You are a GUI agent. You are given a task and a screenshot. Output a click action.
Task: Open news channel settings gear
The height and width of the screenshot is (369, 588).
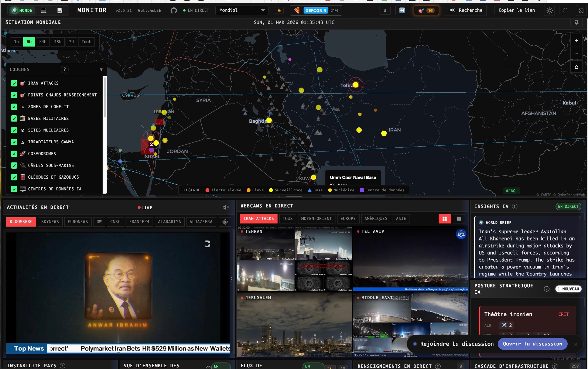[x=225, y=222]
